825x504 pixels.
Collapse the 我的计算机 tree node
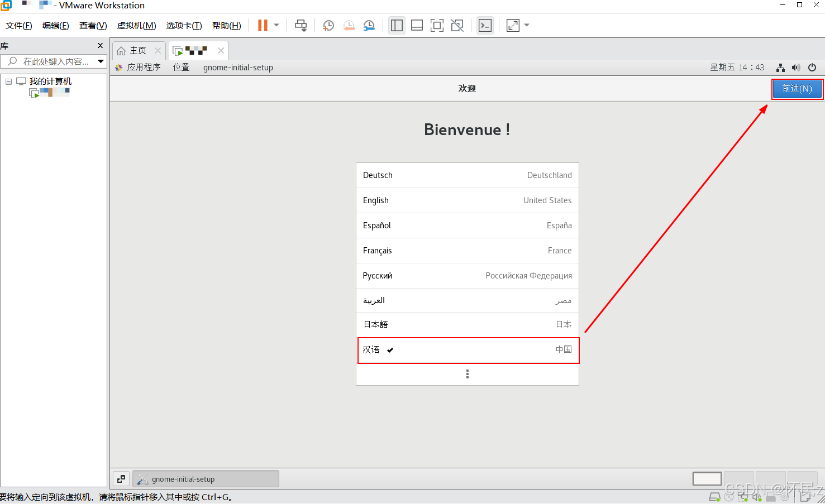click(8, 81)
